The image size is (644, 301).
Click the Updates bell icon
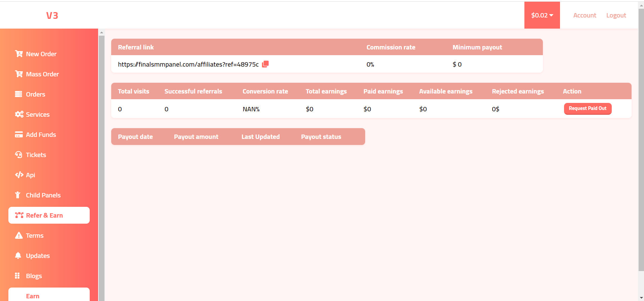18,256
